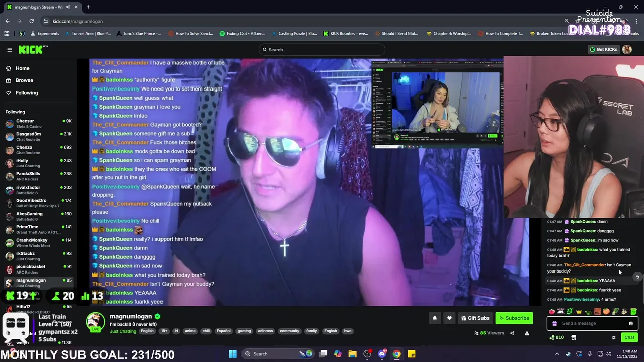The image size is (644, 362).
Task: Click the Just Chatting category link
Action: point(123,331)
